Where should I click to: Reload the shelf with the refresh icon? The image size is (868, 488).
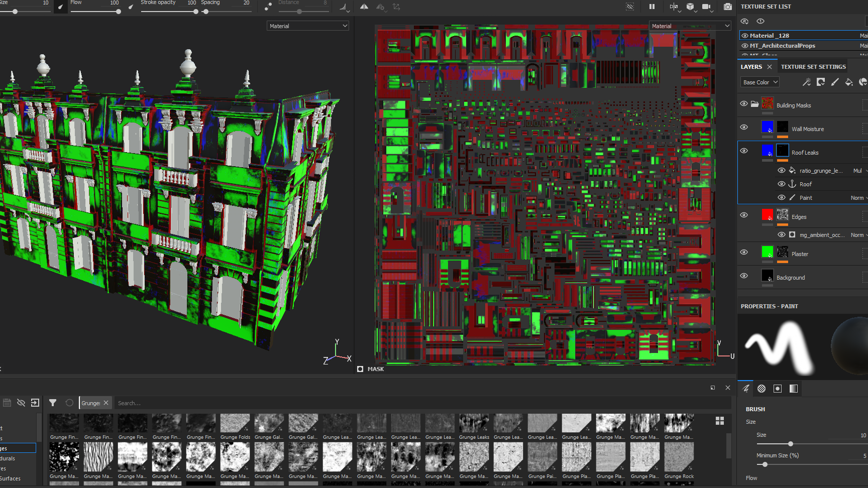coord(68,403)
